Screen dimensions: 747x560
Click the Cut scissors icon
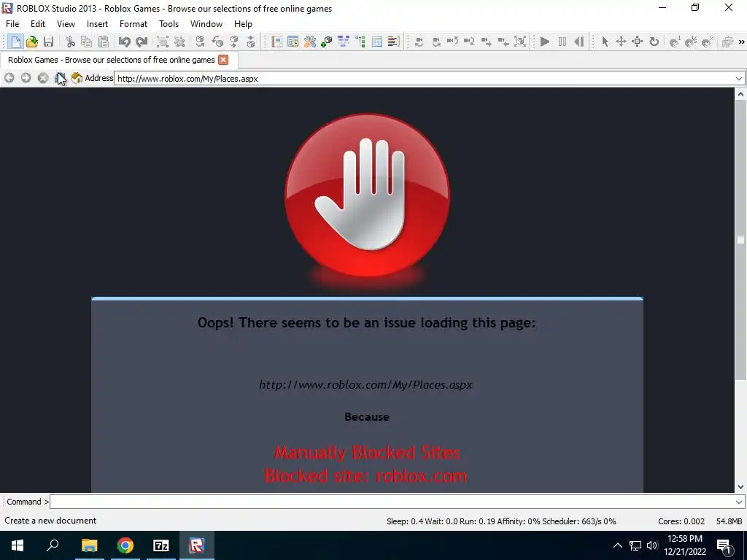pos(70,42)
